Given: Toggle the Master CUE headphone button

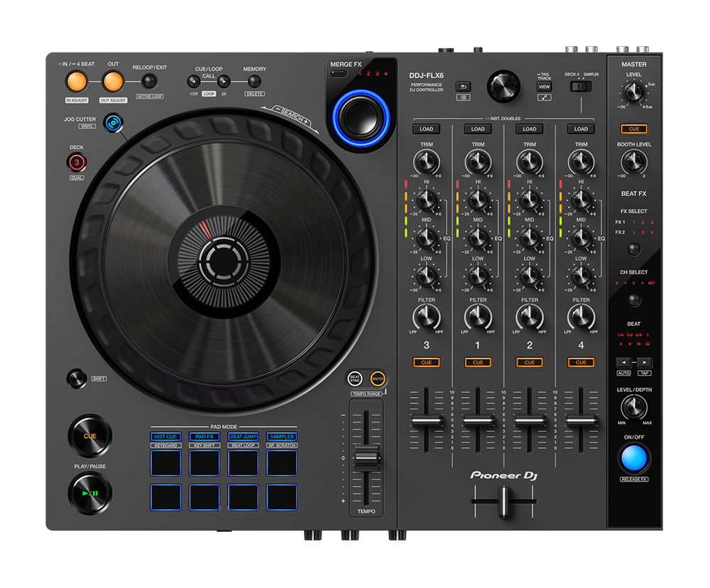Looking at the screenshot, I should click(633, 129).
